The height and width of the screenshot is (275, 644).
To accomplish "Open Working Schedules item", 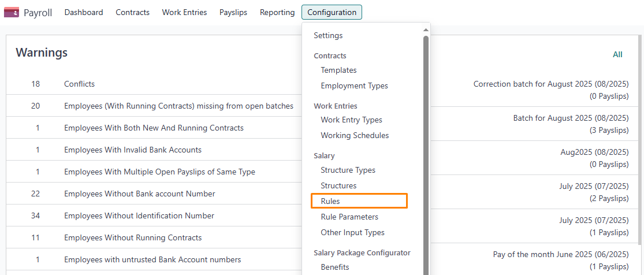I will pyautogui.click(x=355, y=135).
